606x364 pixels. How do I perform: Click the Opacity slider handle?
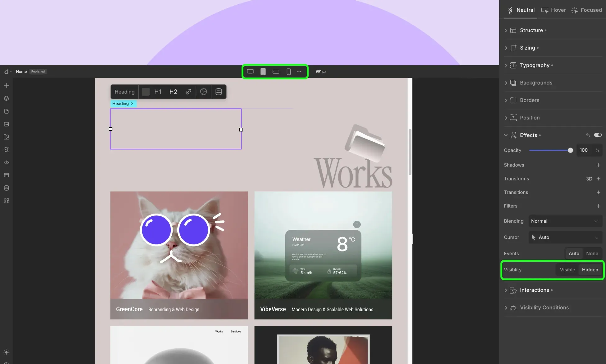(x=570, y=150)
